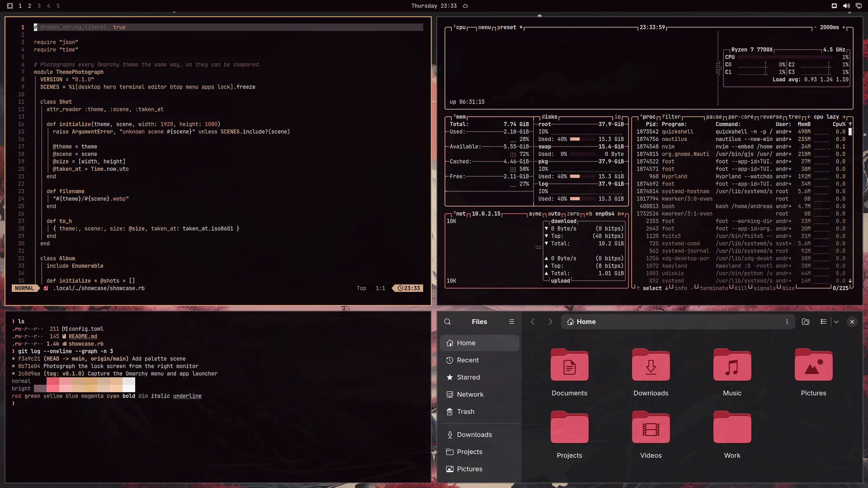
Task: Open Downloads bookmark in Files sidebar
Action: [x=480, y=435]
